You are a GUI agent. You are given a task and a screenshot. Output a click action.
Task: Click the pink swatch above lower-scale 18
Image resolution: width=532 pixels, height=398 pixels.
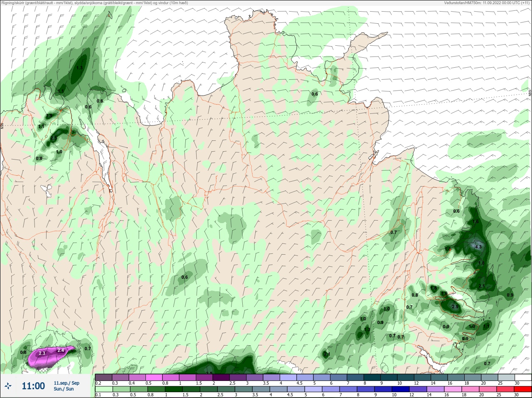[470, 389]
